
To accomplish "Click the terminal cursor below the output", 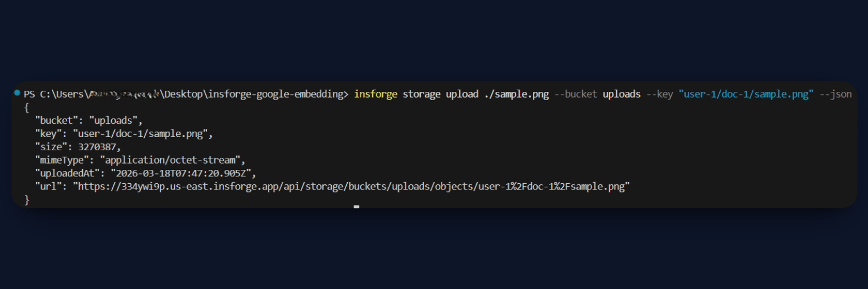I will pyautogui.click(x=356, y=206).
